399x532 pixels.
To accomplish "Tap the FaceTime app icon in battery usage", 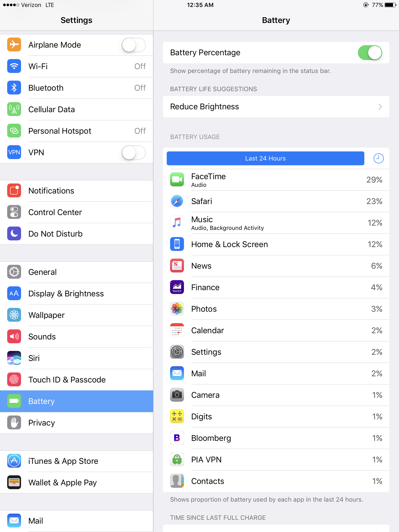I will pos(177,179).
